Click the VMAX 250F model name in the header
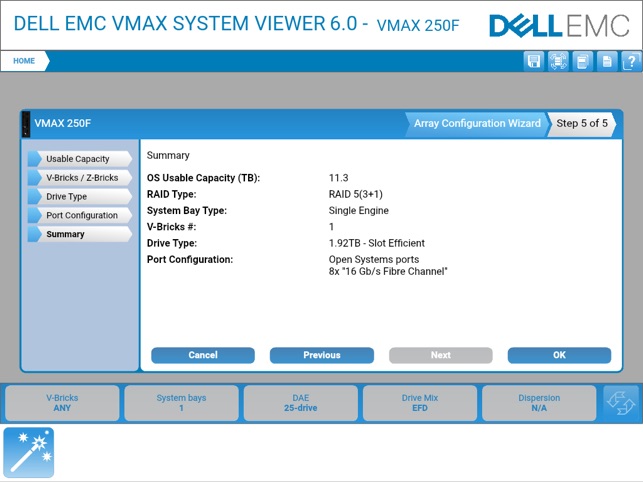This screenshot has width=643, height=482. click(418, 25)
